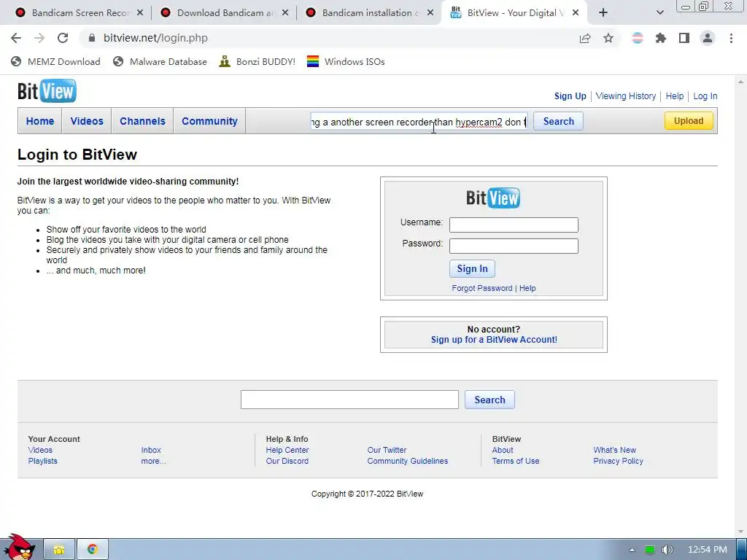The width and height of the screenshot is (747, 560).
Task: Open Chrome three-dot menu
Action: click(731, 38)
